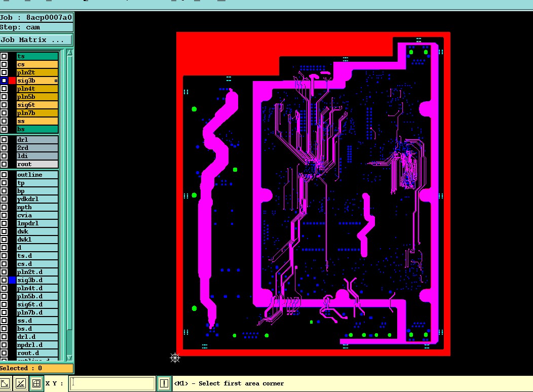Select the lnpdrl layer name
Viewport: 533px width, 392px height.
click(37, 223)
